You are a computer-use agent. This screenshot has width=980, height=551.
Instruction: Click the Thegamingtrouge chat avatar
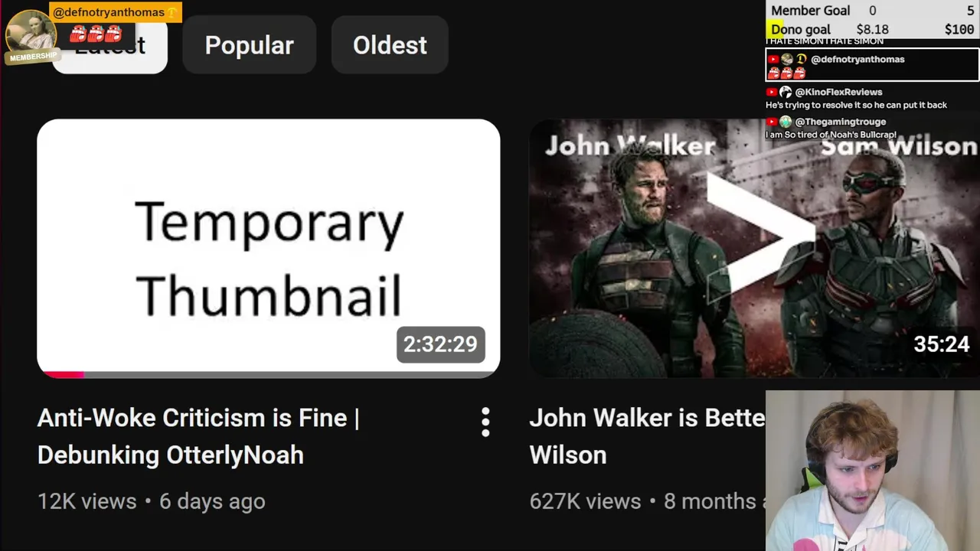786,122
